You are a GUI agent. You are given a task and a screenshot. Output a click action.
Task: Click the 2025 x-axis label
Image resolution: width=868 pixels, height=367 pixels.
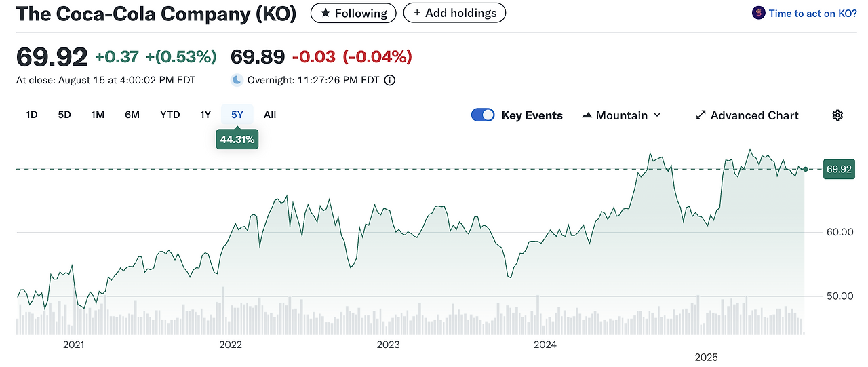click(707, 357)
